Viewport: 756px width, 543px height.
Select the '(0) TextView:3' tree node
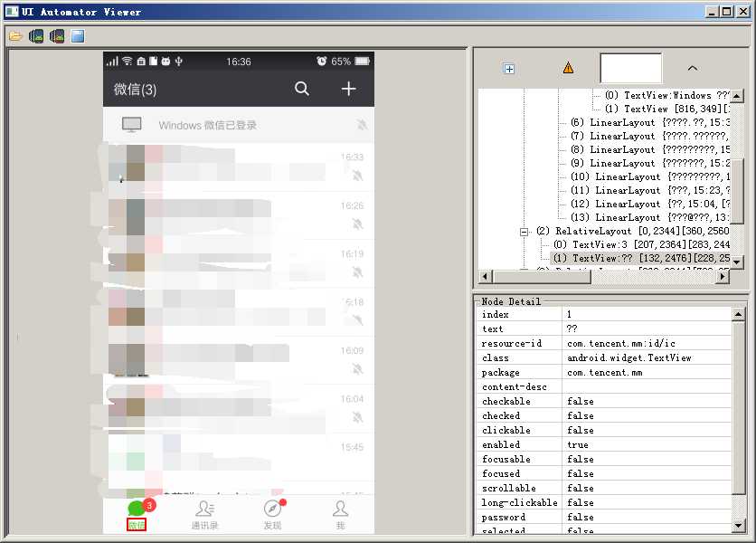coord(641,244)
